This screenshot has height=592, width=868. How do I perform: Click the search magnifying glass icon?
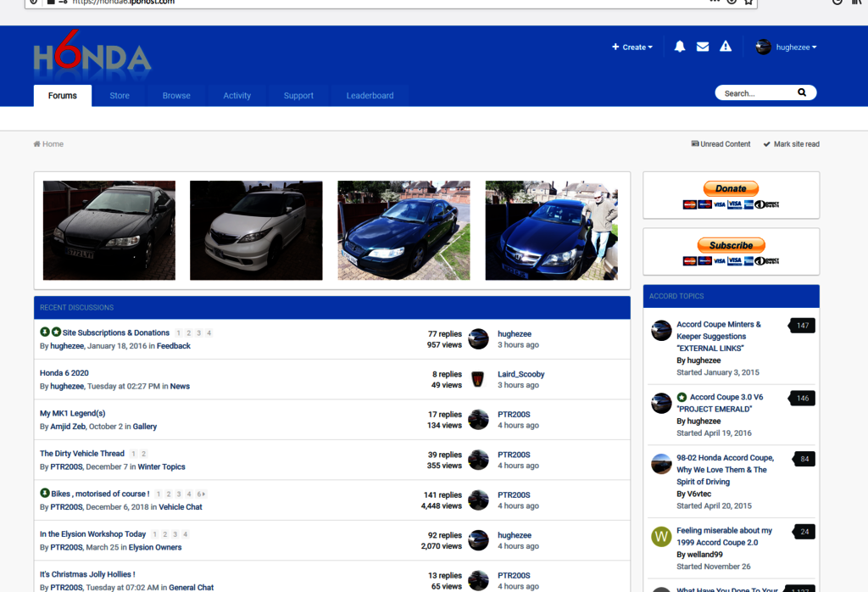(802, 92)
